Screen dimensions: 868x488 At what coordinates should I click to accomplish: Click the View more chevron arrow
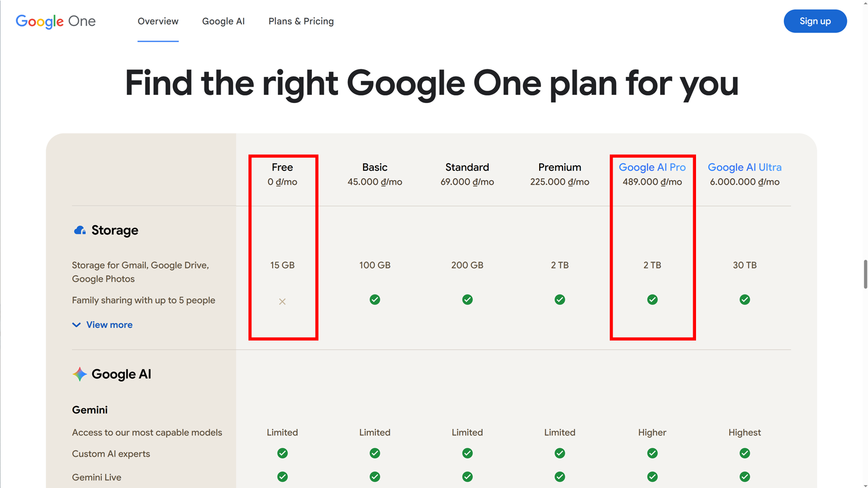pyautogui.click(x=76, y=325)
